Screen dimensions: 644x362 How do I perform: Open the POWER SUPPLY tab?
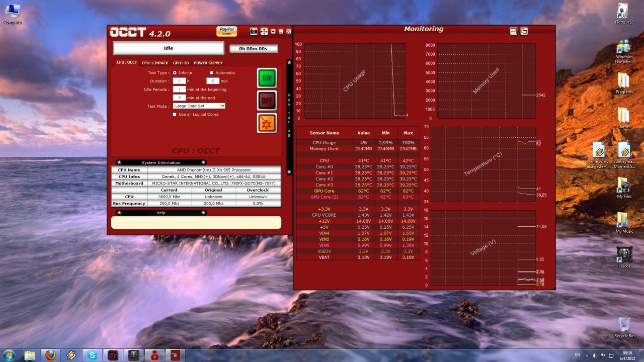208,63
